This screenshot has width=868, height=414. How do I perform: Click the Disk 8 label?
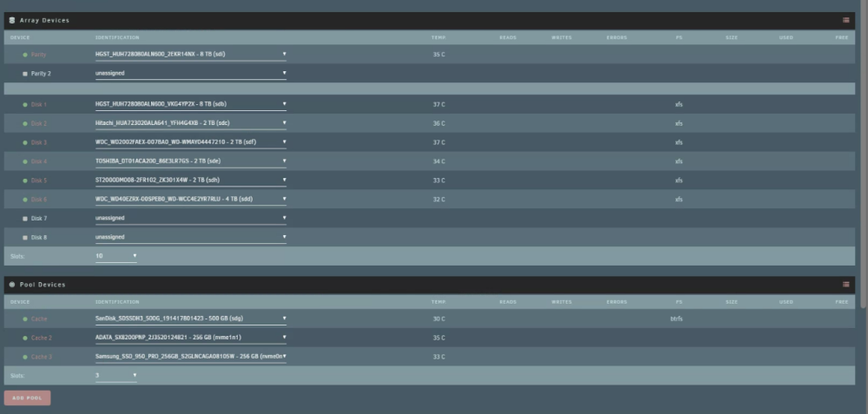(39, 238)
